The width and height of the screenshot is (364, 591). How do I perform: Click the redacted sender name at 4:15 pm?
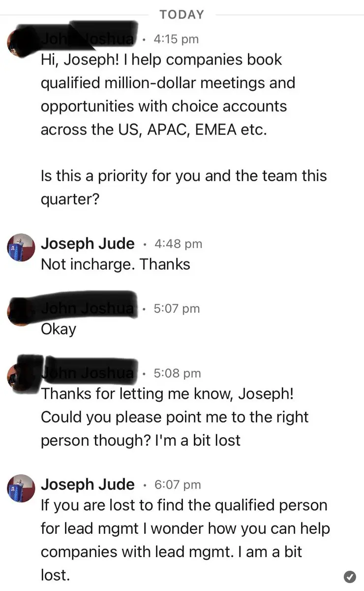[88, 38]
